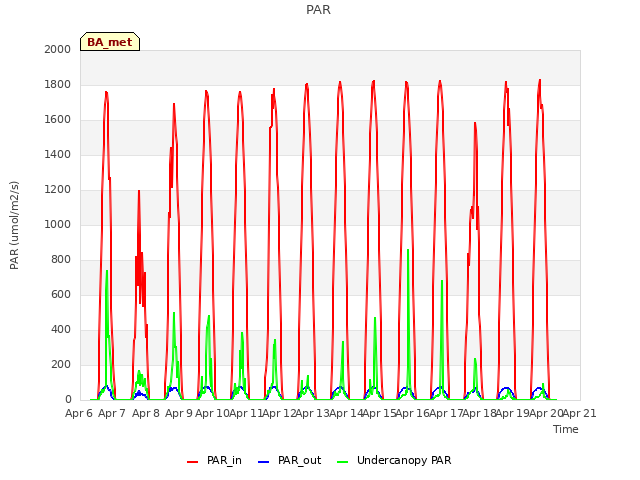Click the BA_met annotation label
Screen dimensions: 640x480
[110, 42]
